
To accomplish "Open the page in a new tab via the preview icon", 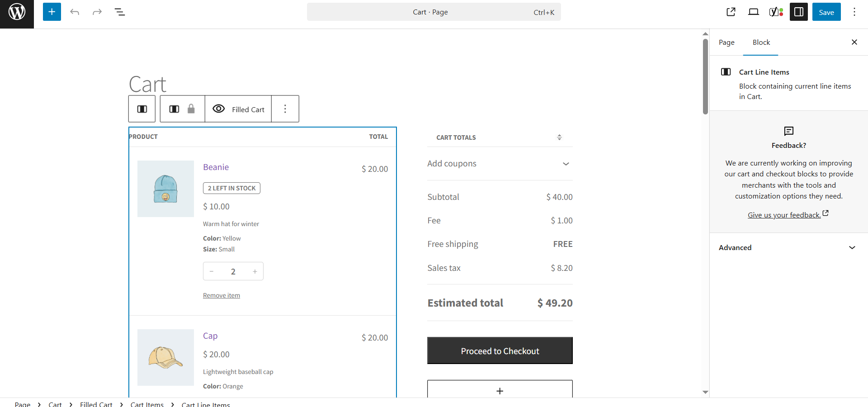I will pyautogui.click(x=731, y=12).
